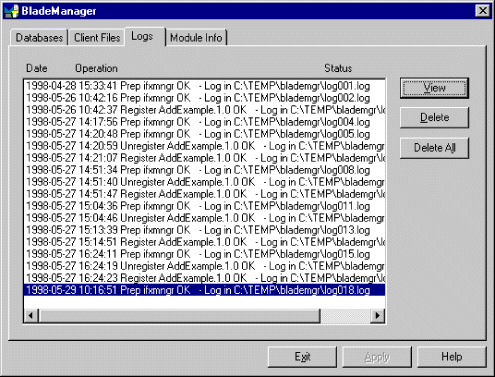Switch to the Databases tab
Screen dimensions: 495x377
click(x=39, y=38)
